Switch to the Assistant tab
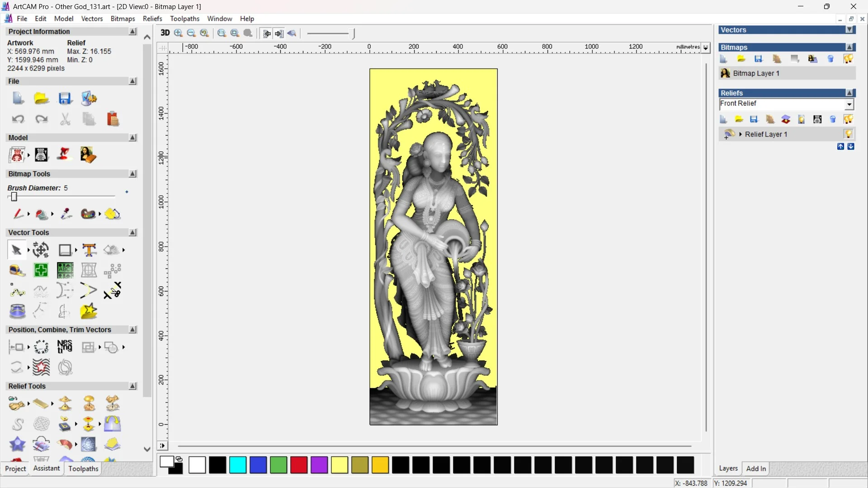This screenshot has height=488, width=868. (46, 469)
